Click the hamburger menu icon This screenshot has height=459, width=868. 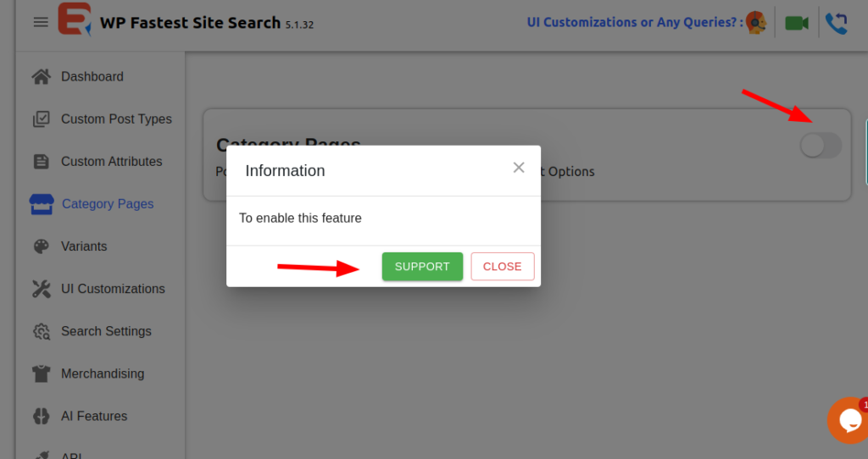click(41, 22)
